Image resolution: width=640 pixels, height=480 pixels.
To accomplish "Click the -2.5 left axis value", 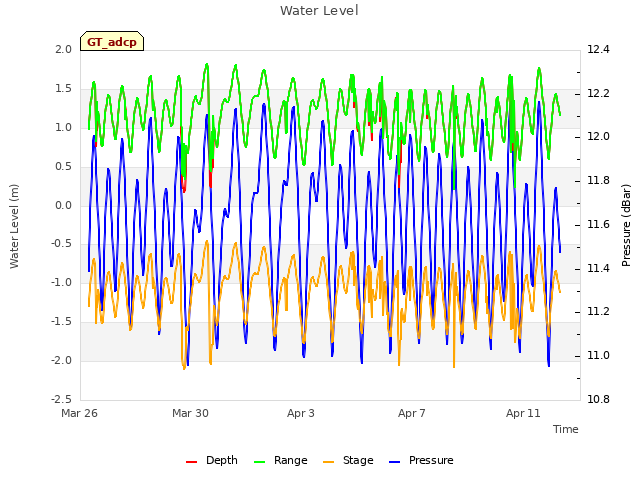I will pos(61,399).
